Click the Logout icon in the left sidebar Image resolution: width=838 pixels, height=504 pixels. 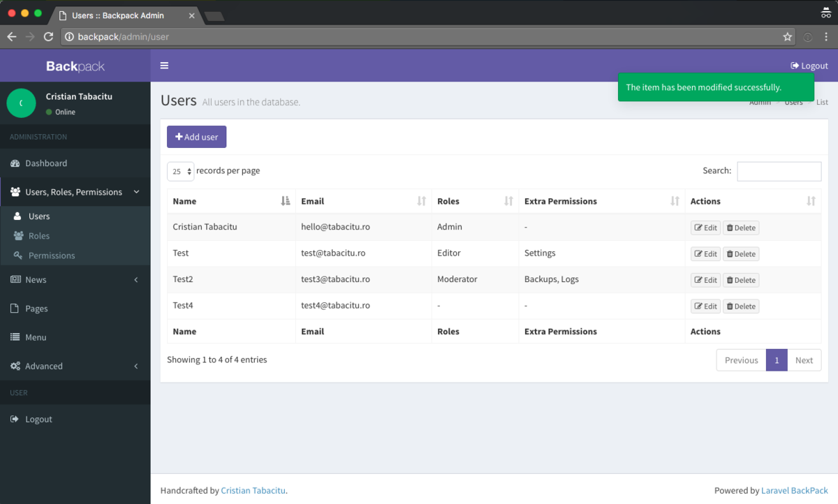click(x=15, y=419)
